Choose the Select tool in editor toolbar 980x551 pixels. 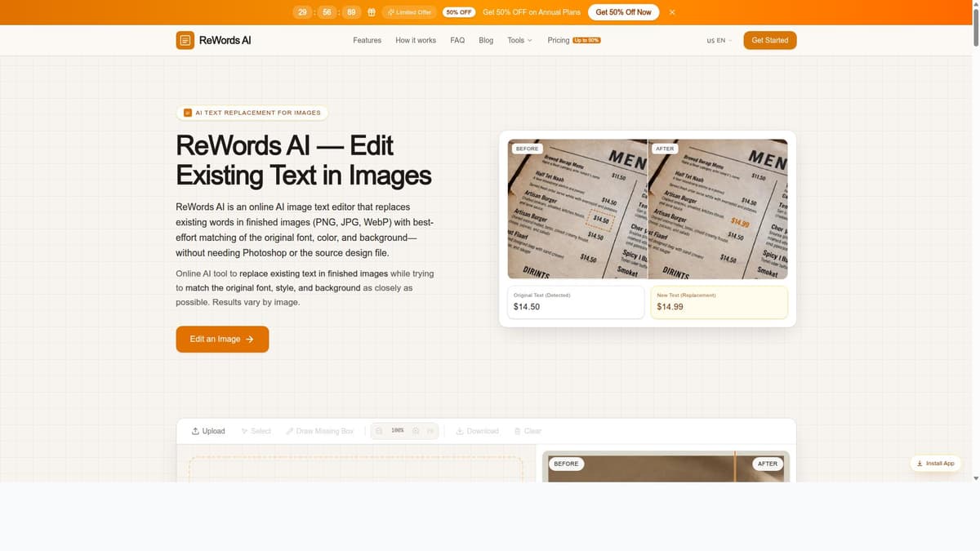click(x=256, y=431)
